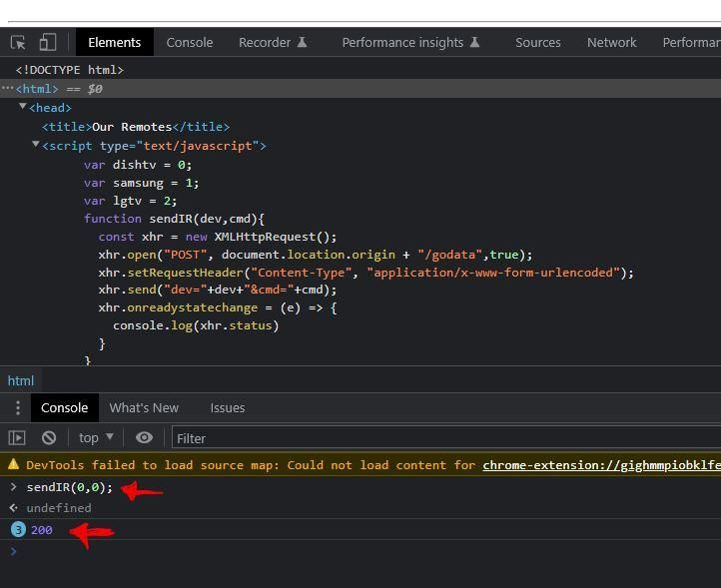This screenshot has height=588, width=721.
Task: Open the console drawer three-dot menu
Action: (x=17, y=407)
